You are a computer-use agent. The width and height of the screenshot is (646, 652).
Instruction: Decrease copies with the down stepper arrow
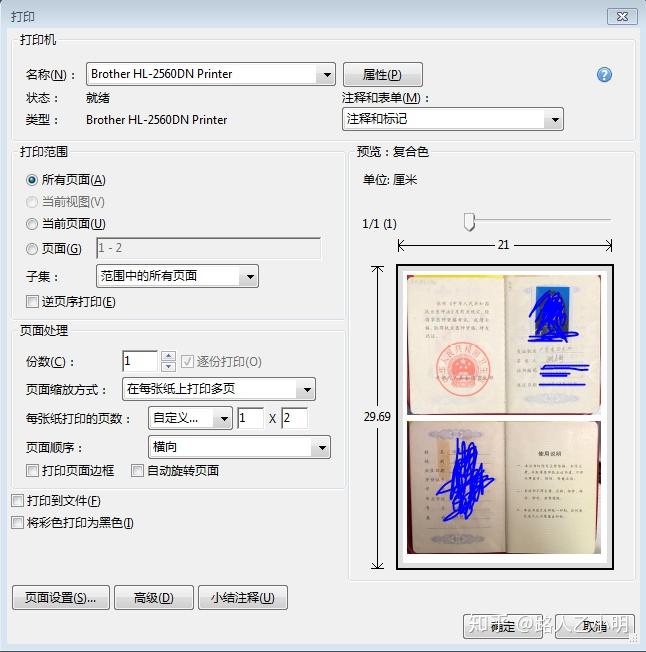tap(168, 366)
